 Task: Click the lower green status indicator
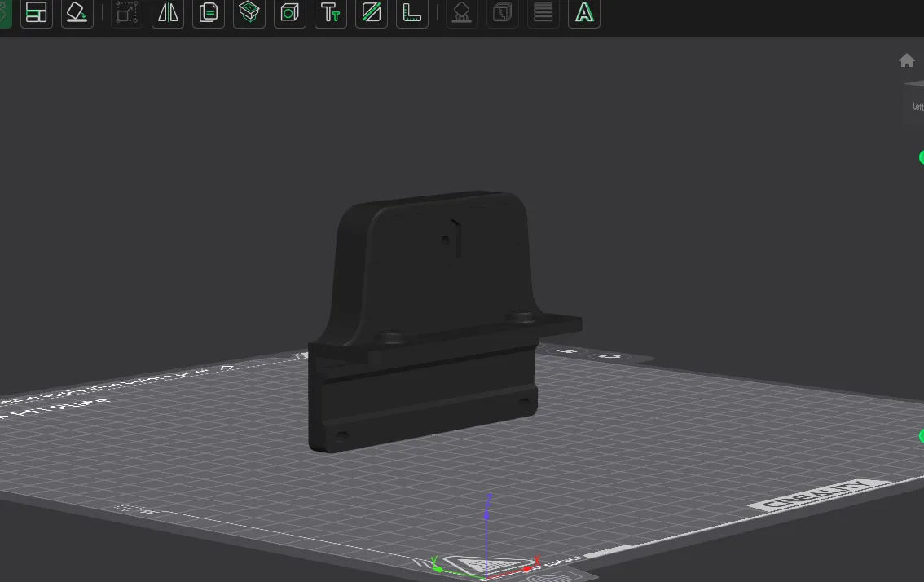pos(922,438)
